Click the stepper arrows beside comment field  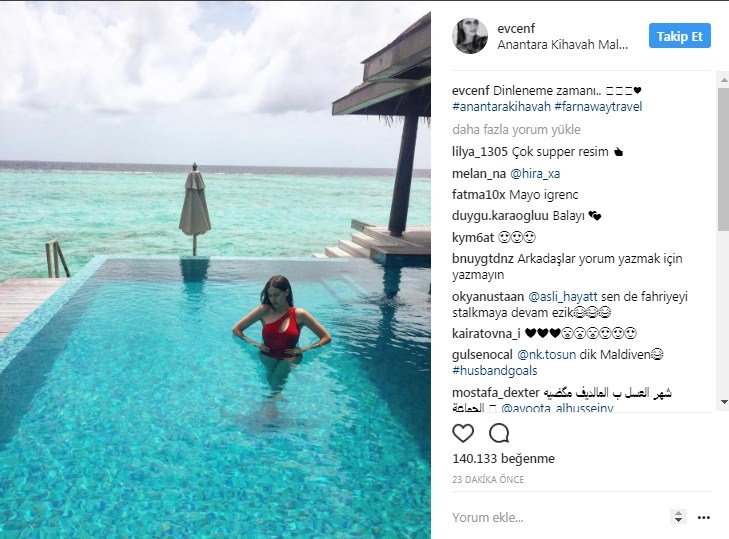(x=678, y=516)
